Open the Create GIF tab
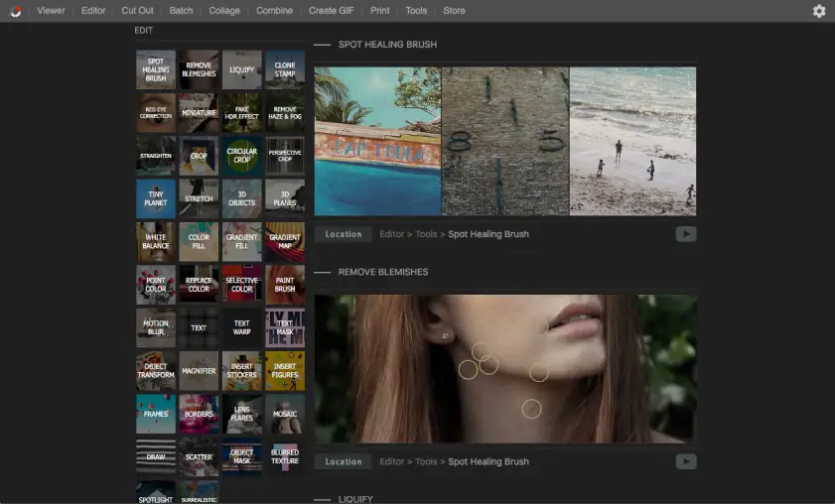835x504 pixels. 331,11
